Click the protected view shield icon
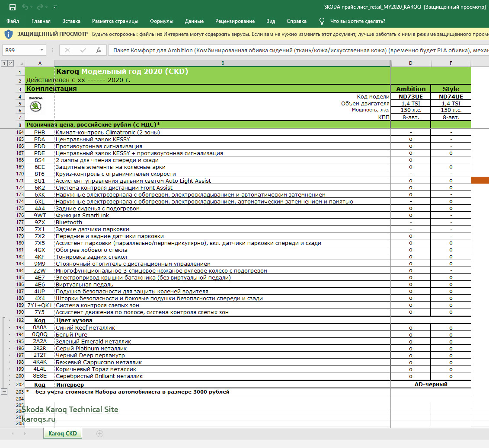This screenshot has width=489, height=448. 9,34
